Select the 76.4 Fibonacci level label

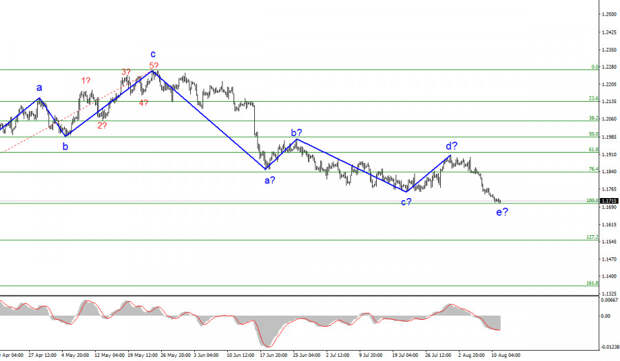[x=594, y=169]
